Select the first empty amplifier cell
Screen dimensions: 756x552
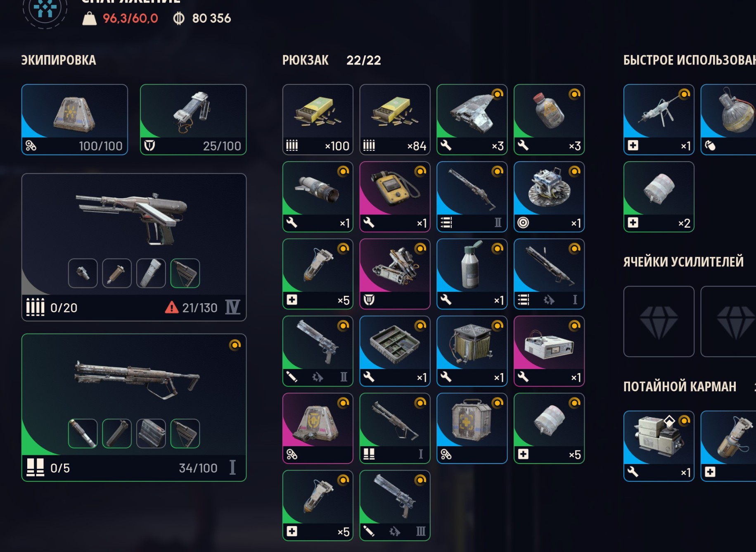coord(659,321)
